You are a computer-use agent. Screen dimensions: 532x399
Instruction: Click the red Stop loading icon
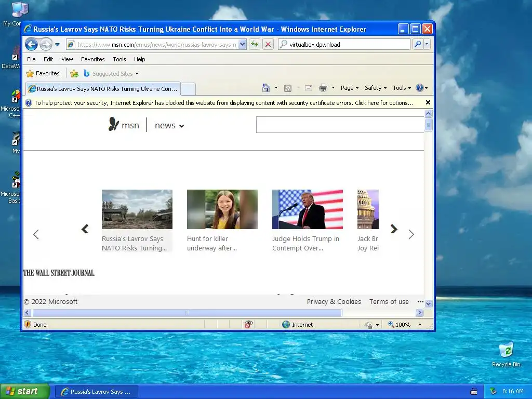point(268,45)
